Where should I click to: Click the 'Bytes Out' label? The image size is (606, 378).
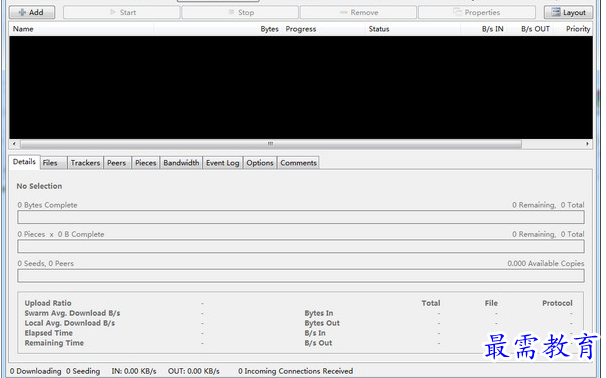tap(322, 323)
